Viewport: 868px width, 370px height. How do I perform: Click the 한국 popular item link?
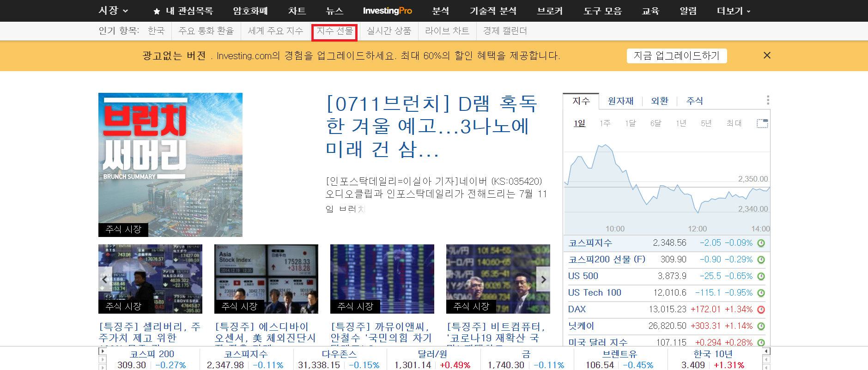156,31
